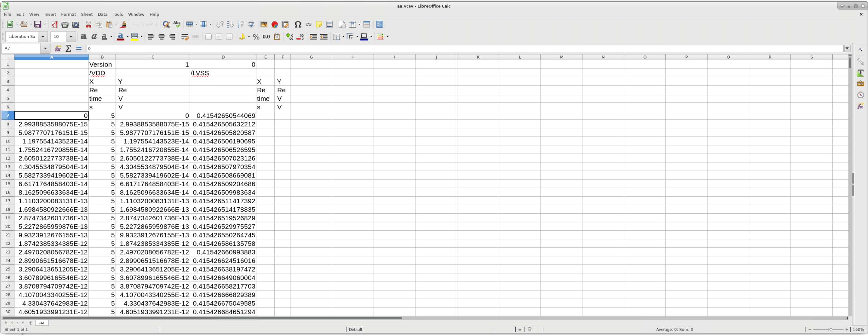Cut selection with the scissors icon
The image size is (868, 335).
click(88, 24)
